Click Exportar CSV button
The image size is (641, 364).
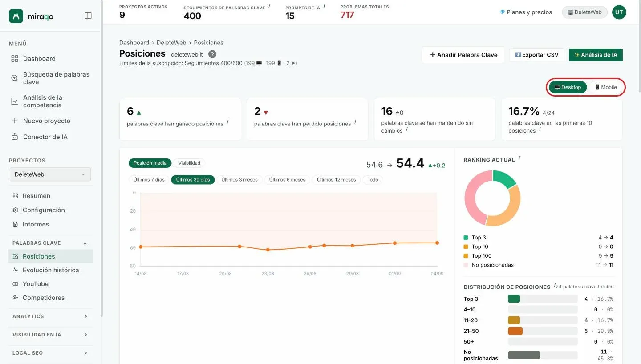point(537,55)
